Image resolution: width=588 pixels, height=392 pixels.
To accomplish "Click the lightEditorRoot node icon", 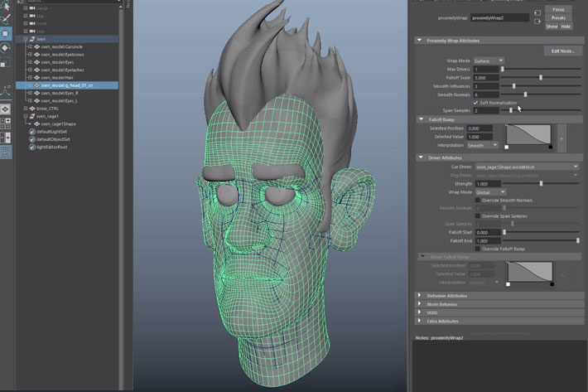I will 31,147.
